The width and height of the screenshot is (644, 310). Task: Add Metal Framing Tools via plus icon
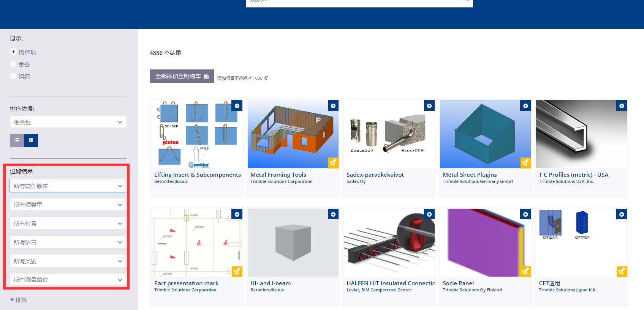[333, 106]
